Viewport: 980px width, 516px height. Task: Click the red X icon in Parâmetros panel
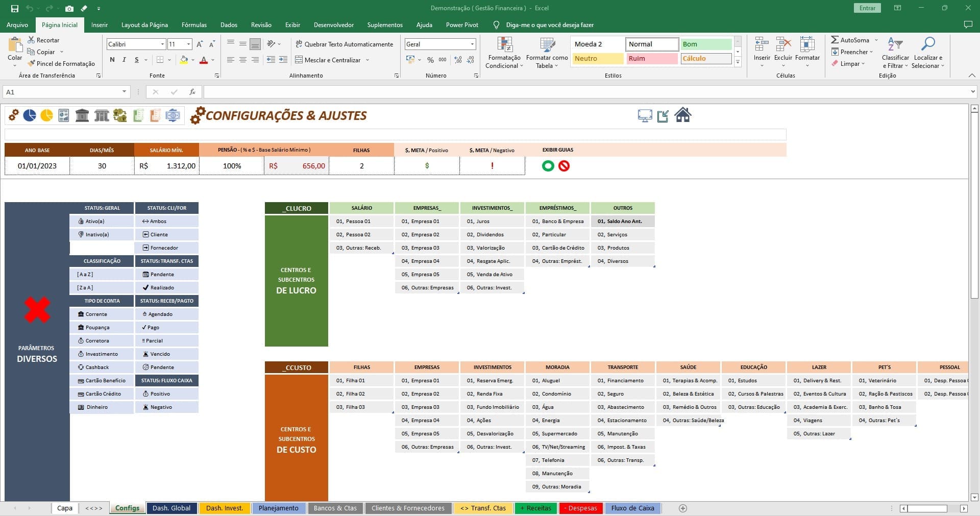[x=37, y=310]
